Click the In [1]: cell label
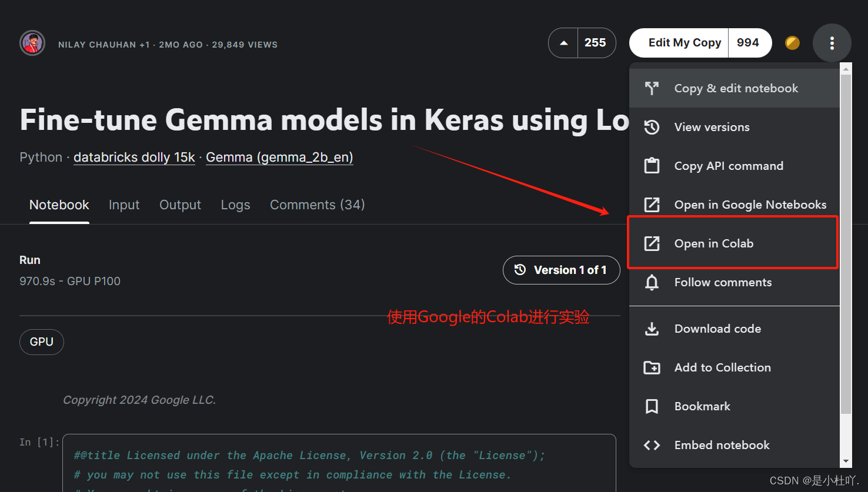This screenshot has width=868, height=492. tap(39, 442)
